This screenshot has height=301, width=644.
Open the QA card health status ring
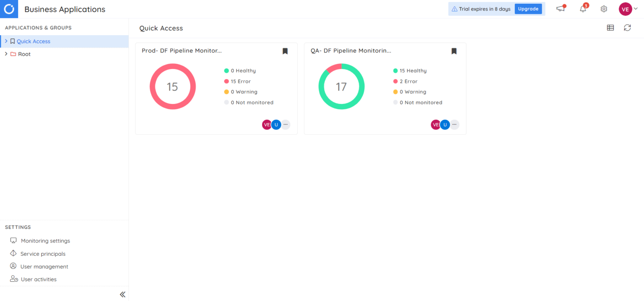(341, 86)
